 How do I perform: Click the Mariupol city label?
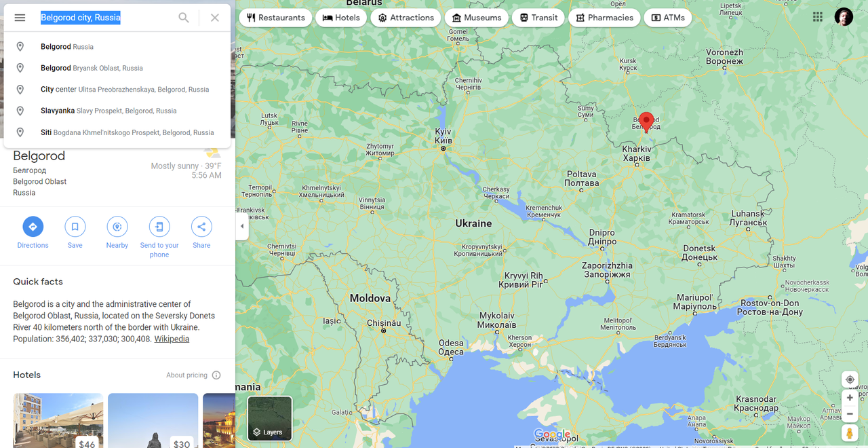696,302
